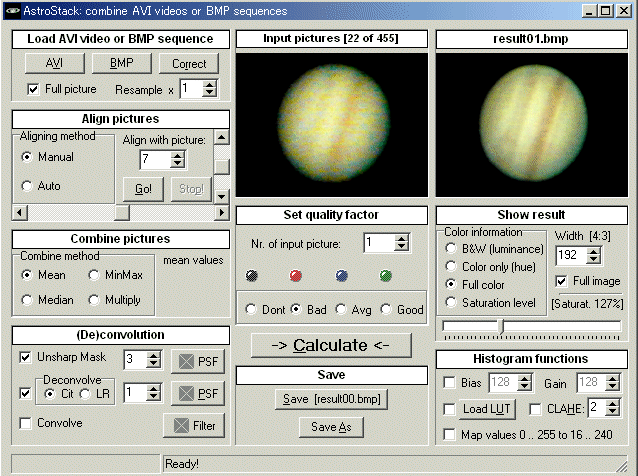Select Median combine method
Image resolution: width=638 pixels, height=476 pixels.
point(27,300)
